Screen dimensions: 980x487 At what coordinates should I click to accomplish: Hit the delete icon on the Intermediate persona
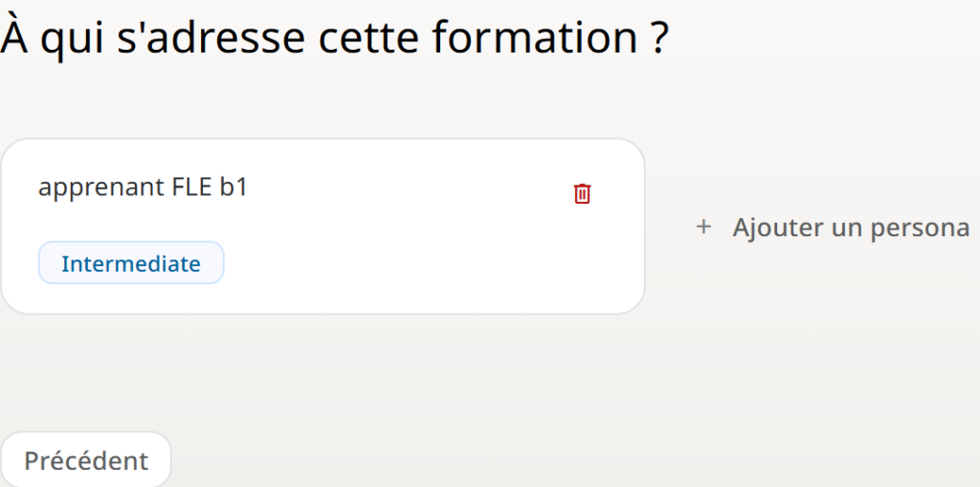point(582,193)
